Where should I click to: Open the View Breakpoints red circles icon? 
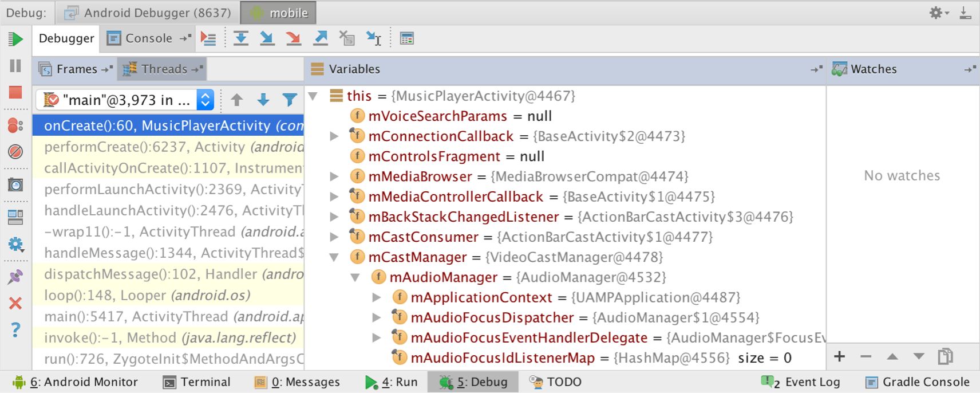coord(15,125)
